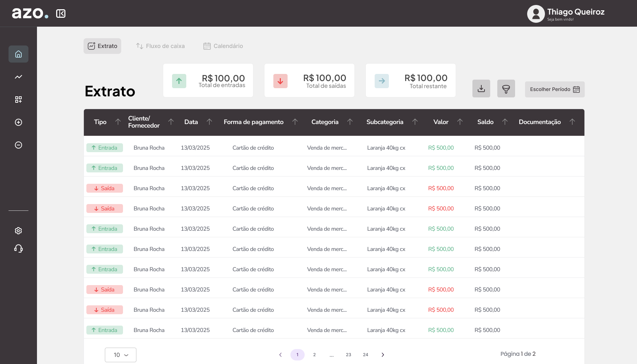
Task: Click the minus circle sidebar icon
Action: tap(18, 145)
